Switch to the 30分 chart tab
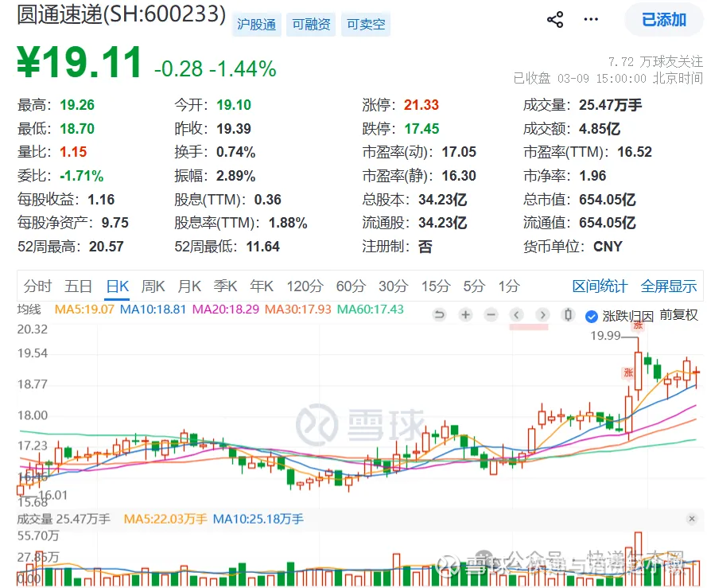The height and width of the screenshot is (588, 707). tap(393, 286)
